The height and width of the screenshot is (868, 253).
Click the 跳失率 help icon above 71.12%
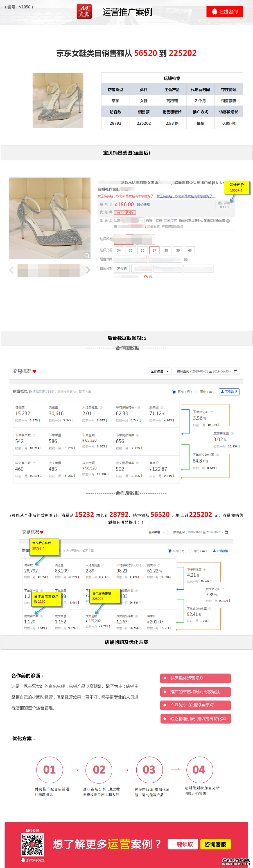162,407
